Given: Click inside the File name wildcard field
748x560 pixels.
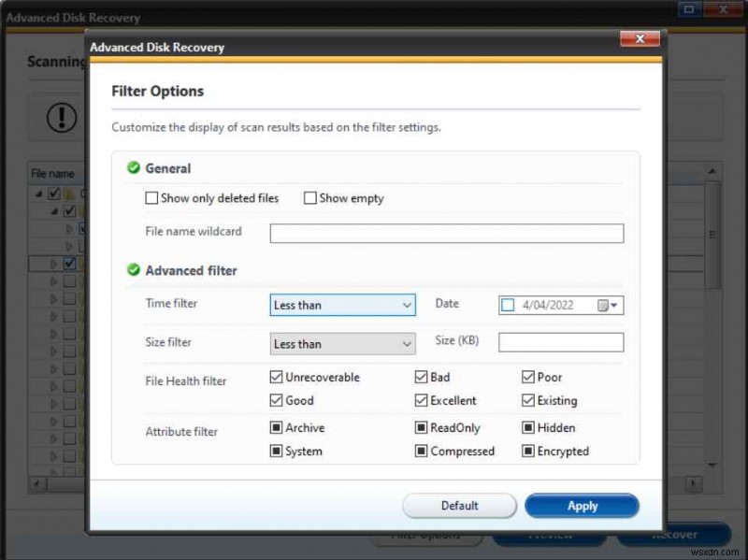Looking at the screenshot, I should (x=446, y=233).
